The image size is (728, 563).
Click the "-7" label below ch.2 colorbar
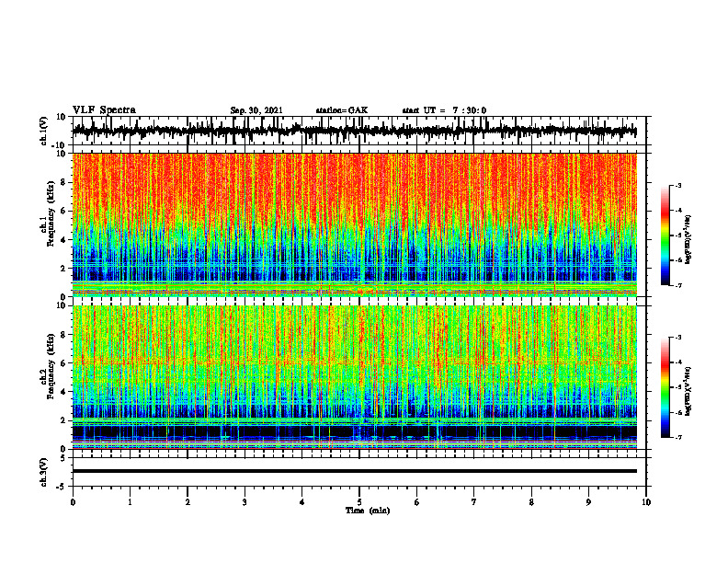coord(678,438)
